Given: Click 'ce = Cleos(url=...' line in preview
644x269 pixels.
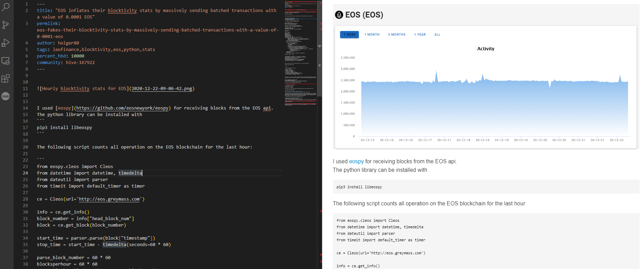Looking at the screenshot, I should (x=381, y=253).
